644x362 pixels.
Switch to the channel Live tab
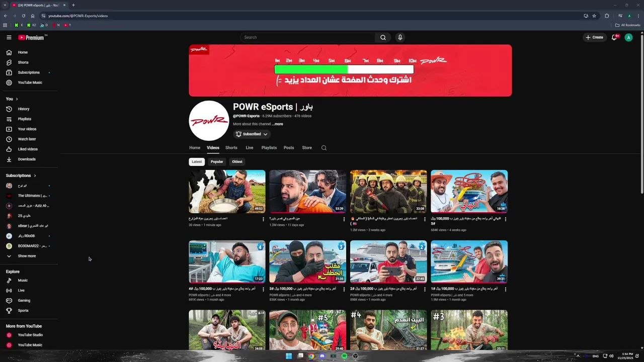(x=250, y=148)
